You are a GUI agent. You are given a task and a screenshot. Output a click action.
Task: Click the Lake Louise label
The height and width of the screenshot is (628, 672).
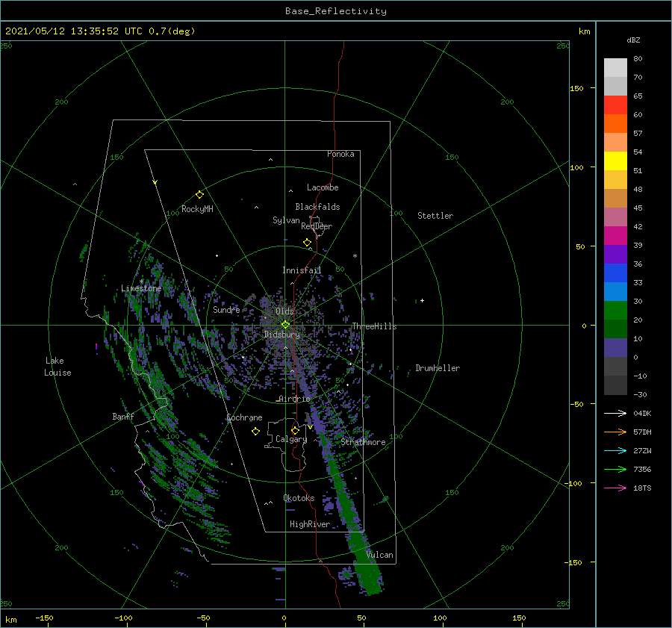(57, 367)
